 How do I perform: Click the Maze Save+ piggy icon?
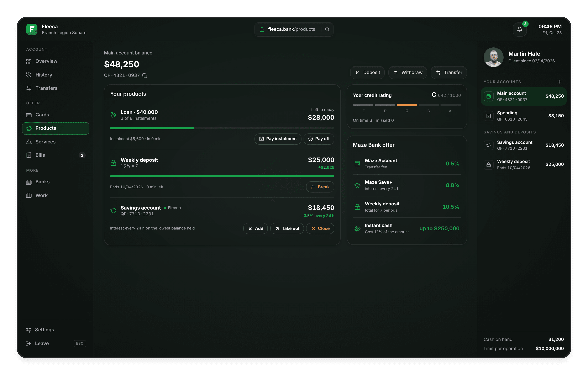click(357, 185)
